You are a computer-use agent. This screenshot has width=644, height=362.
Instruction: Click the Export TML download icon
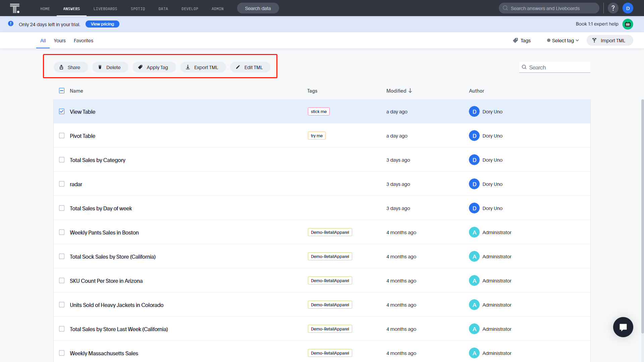188,67
